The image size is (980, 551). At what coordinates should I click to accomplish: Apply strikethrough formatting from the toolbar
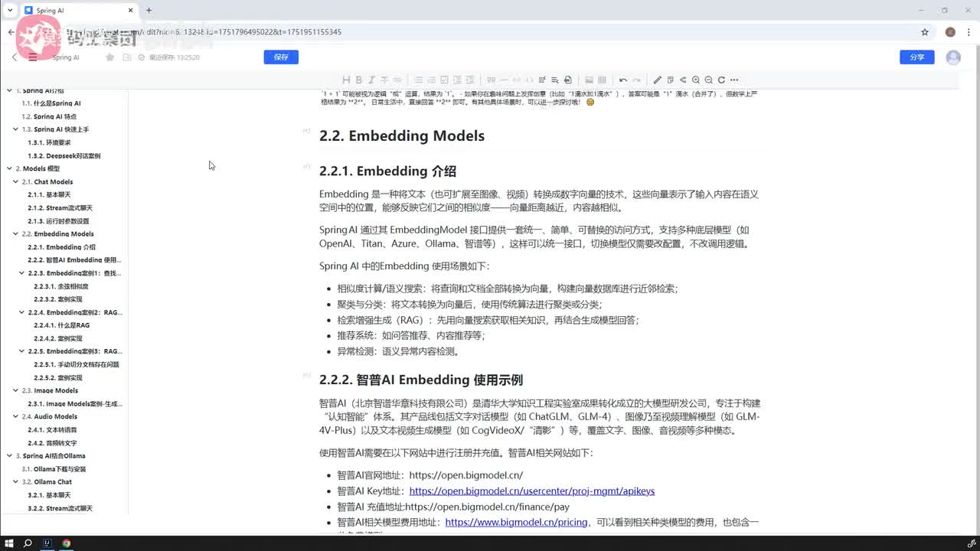tap(384, 80)
